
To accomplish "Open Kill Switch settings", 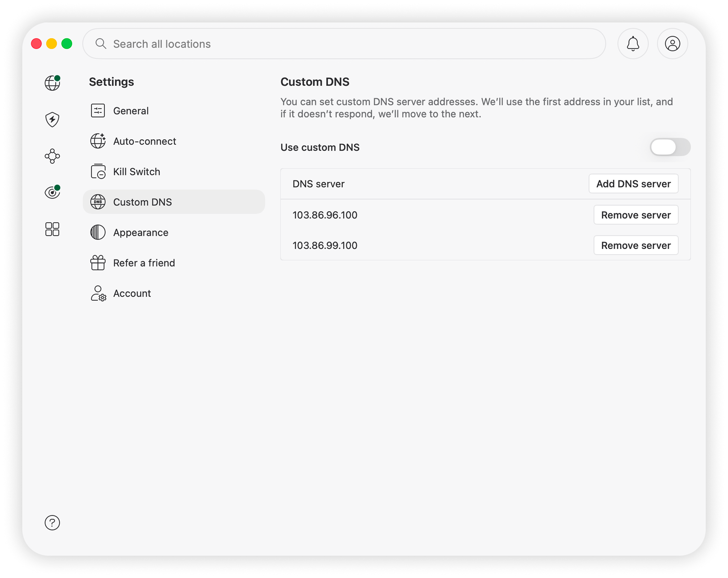I will tap(174, 171).
